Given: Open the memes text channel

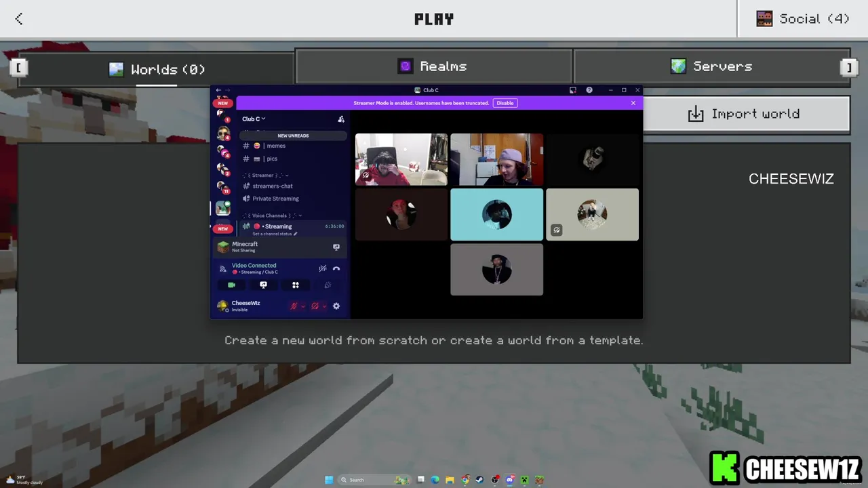Looking at the screenshot, I should pyautogui.click(x=293, y=146).
